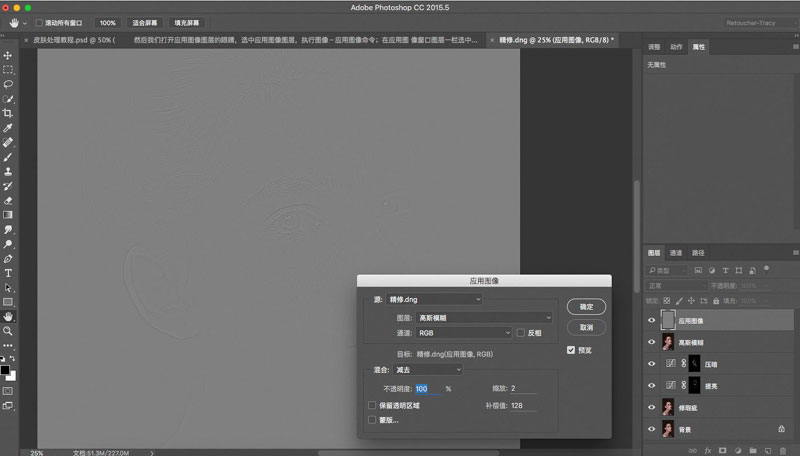Image resolution: width=800 pixels, height=456 pixels.
Task: Select the Brush tool
Action: pyautogui.click(x=8, y=157)
